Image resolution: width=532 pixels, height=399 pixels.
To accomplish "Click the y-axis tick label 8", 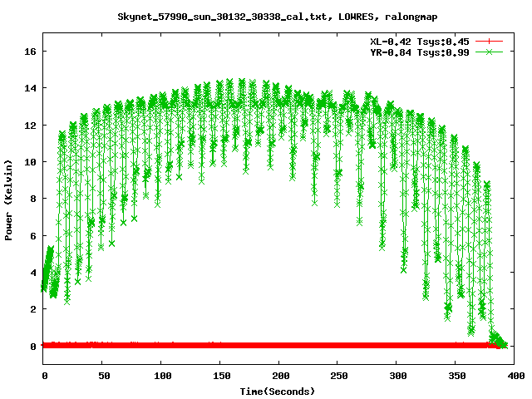I will click(x=33, y=199).
